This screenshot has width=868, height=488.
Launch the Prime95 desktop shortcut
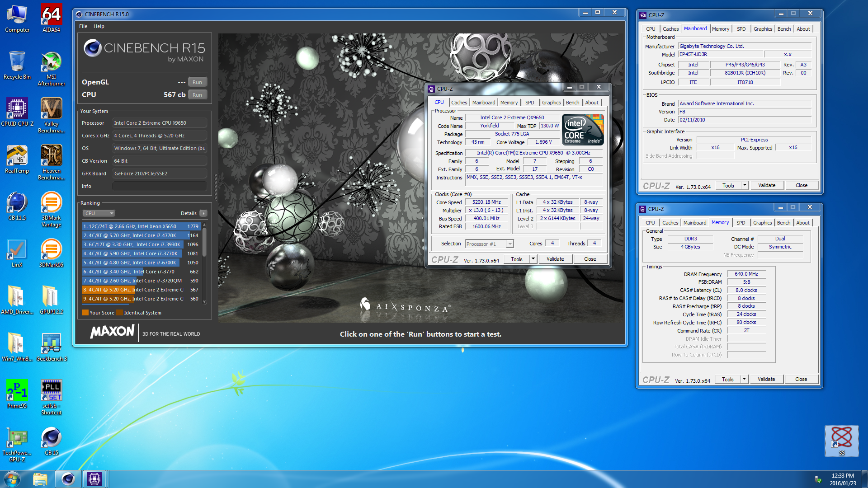tap(17, 394)
